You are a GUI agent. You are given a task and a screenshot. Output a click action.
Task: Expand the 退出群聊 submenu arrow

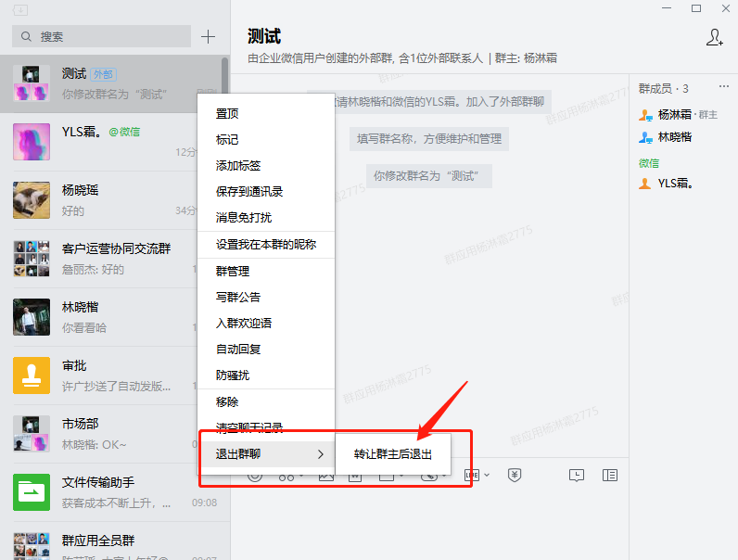coord(321,454)
